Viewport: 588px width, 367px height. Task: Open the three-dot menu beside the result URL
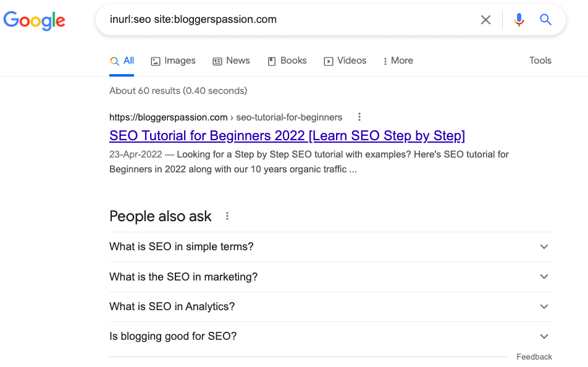(359, 117)
